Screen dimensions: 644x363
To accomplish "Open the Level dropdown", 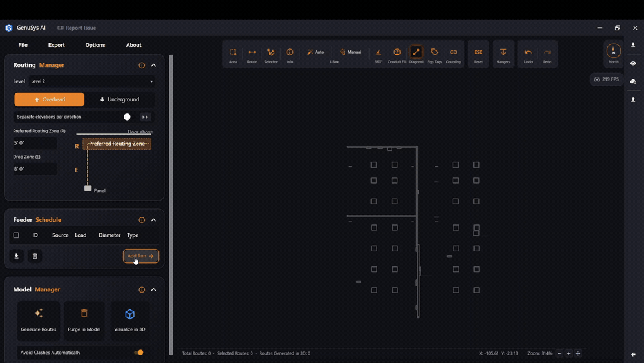I will [92, 81].
